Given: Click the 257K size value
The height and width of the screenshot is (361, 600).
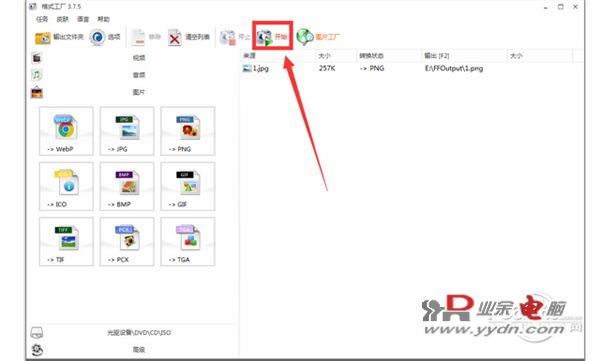Looking at the screenshot, I should click(327, 69).
